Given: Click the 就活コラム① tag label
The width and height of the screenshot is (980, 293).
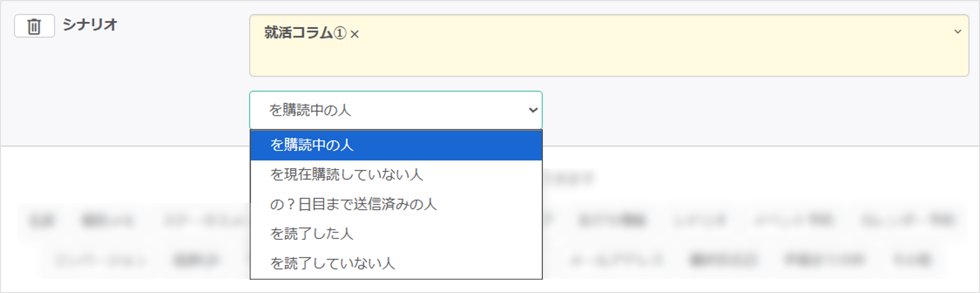Looking at the screenshot, I should [305, 33].
